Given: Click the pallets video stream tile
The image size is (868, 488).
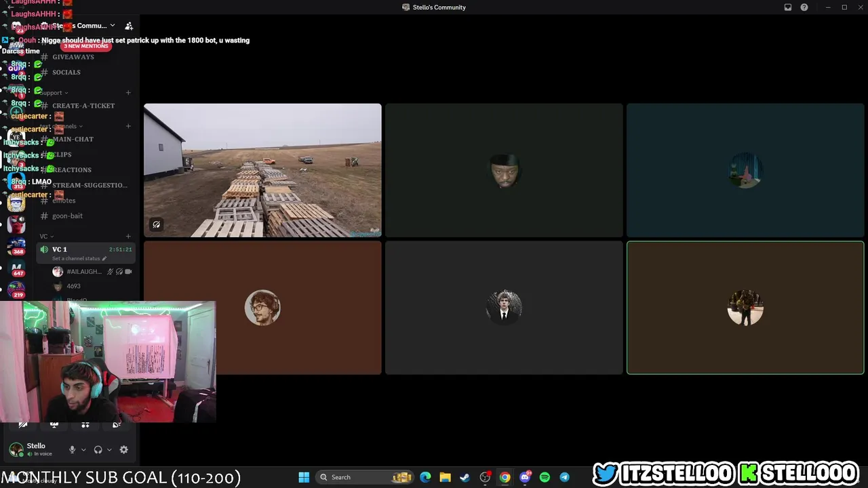Looking at the screenshot, I should (262, 170).
